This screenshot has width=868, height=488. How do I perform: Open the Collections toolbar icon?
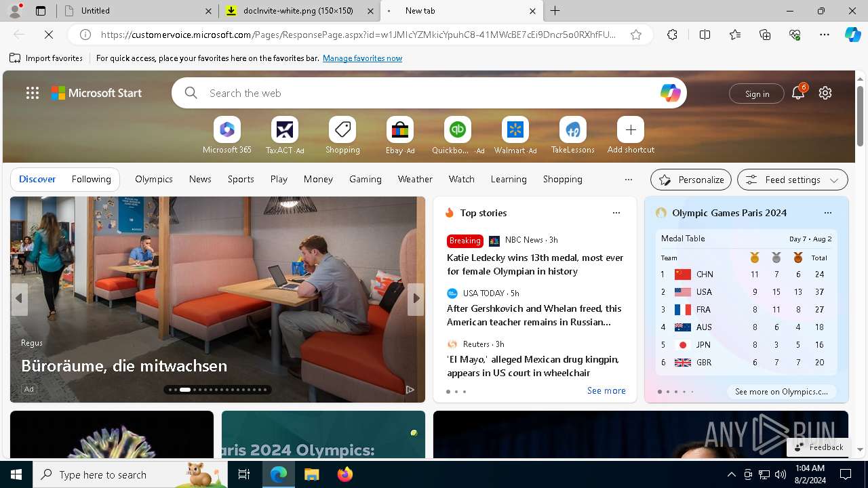click(765, 35)
